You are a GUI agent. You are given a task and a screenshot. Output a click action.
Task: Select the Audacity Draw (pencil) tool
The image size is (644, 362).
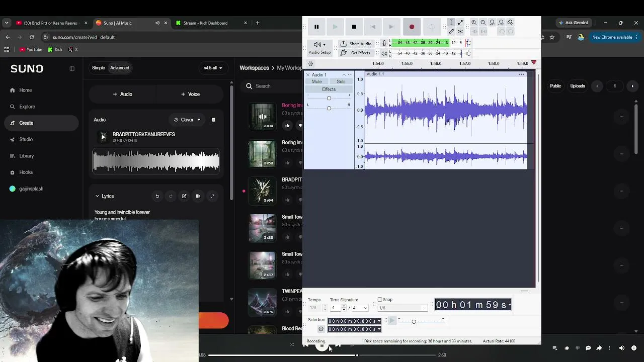pyautogui.click(x=451, y=32)
